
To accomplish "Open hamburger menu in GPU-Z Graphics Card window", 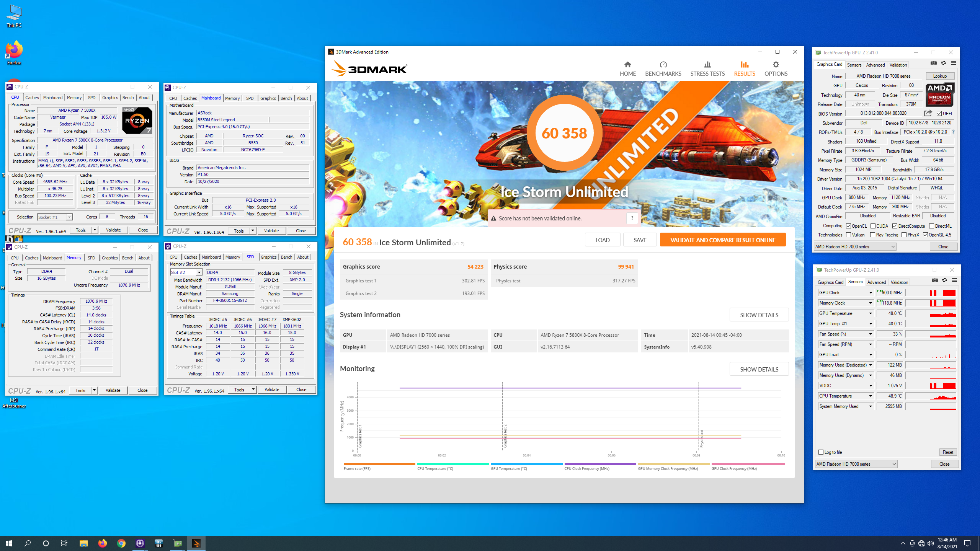I will pyautogui.click(x=954, y=63).
